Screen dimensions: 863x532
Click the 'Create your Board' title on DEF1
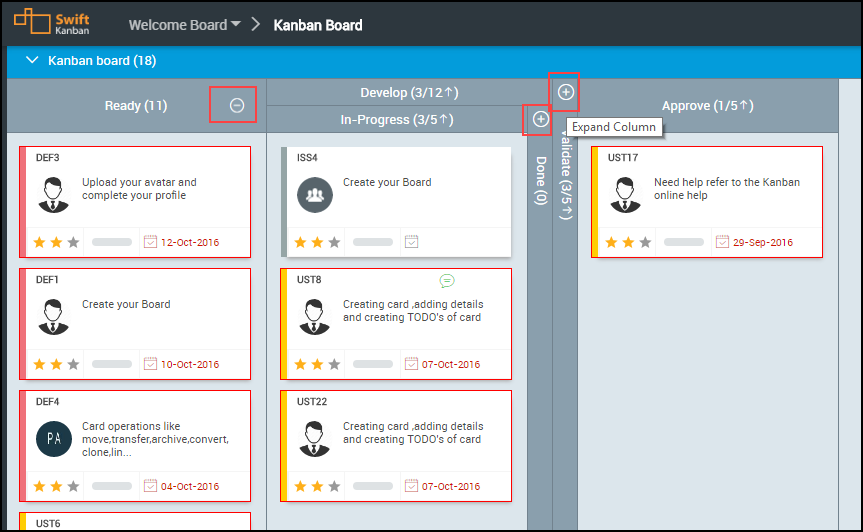(x=126, y=304)
